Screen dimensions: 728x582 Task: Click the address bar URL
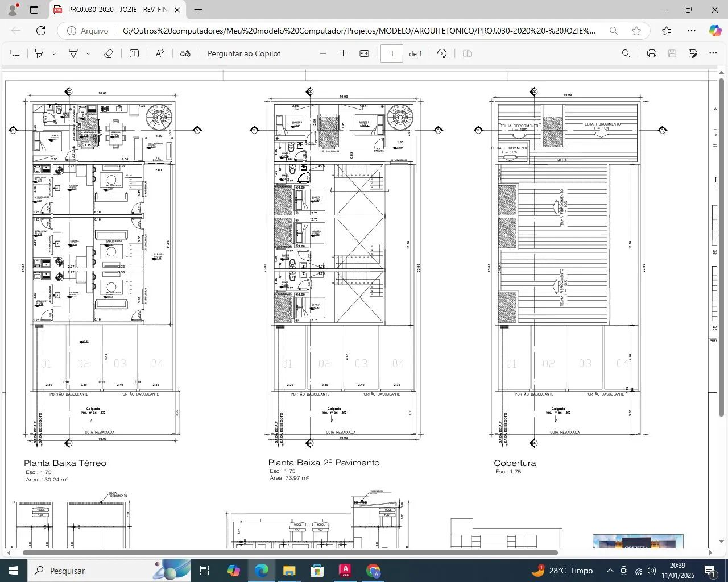pyautogui.click(x=359, y=31)
